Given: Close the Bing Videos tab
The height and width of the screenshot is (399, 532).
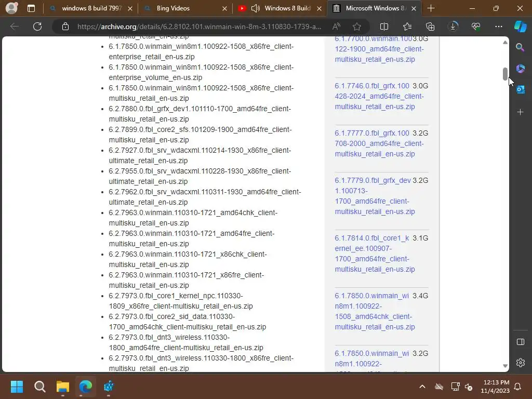Looking at the screenshot, I should click(x=224, y=8).
